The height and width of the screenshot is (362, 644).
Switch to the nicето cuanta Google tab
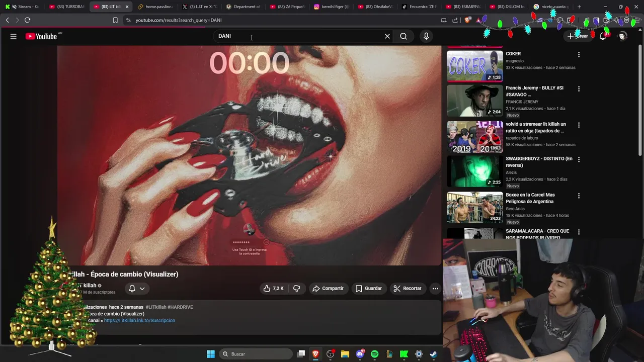pyautogui.click(x=551, y=7)
